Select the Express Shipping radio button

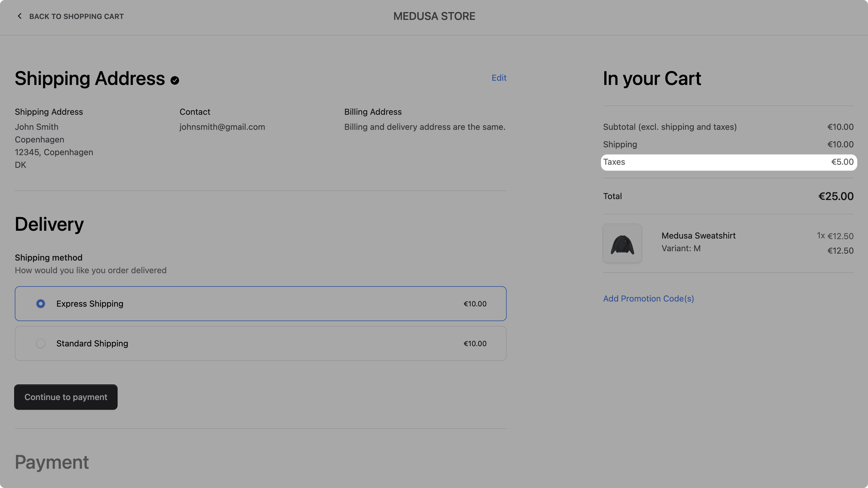(40, 303)
